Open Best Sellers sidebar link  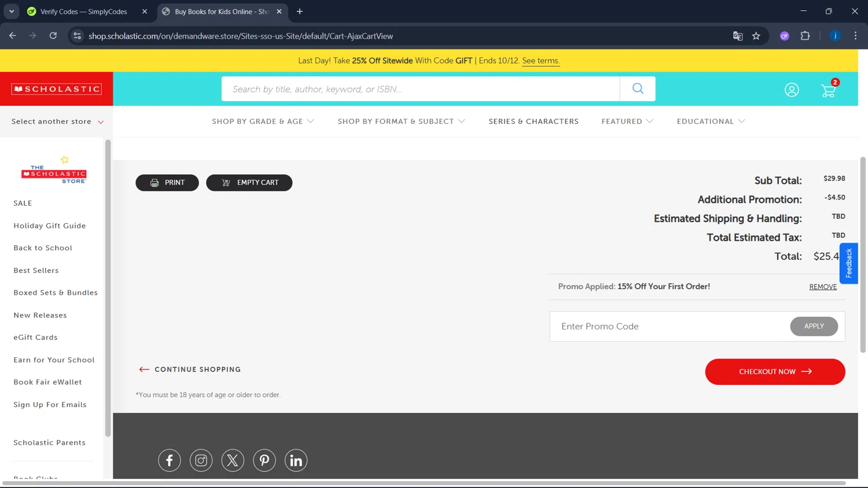click(x=36, y=271)
